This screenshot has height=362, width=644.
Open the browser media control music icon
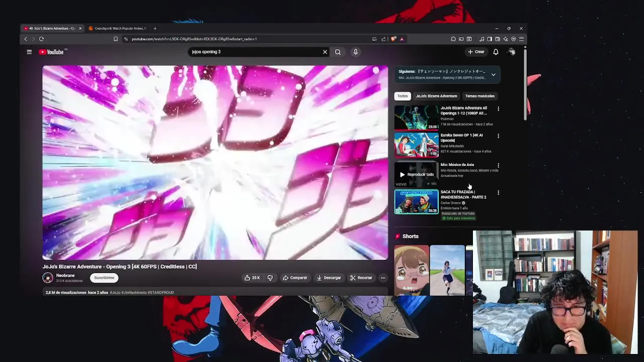[481, 39]
